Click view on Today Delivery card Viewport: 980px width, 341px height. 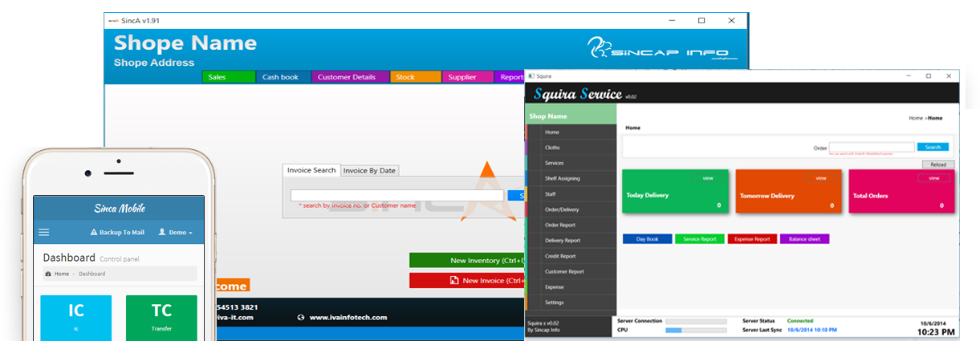[708, 177]
